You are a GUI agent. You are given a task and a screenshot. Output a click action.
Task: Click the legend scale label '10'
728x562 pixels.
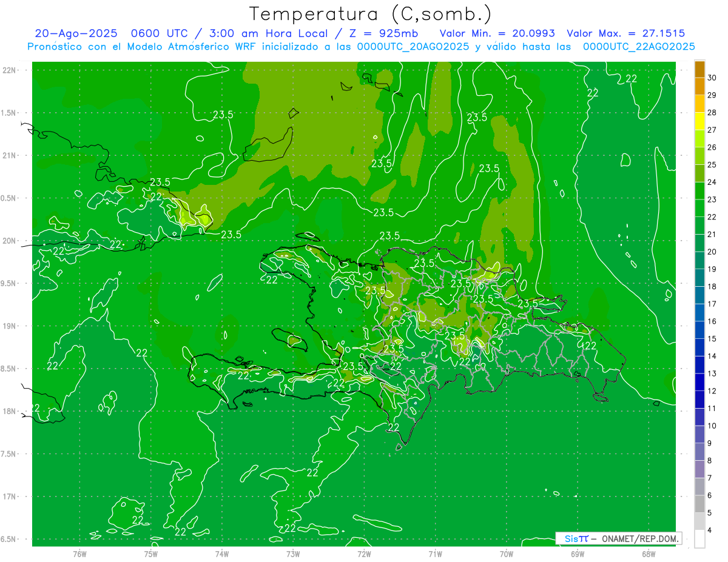click(712, 426)
